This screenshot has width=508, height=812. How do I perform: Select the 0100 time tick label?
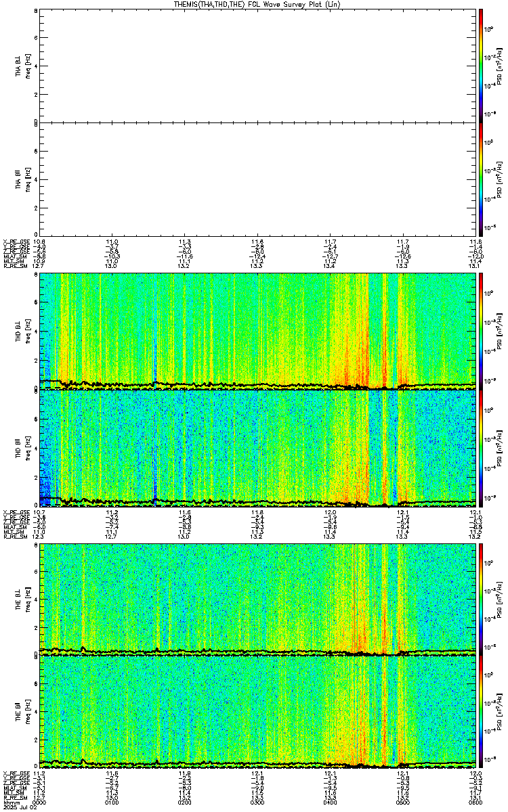(x=112, y=803)
